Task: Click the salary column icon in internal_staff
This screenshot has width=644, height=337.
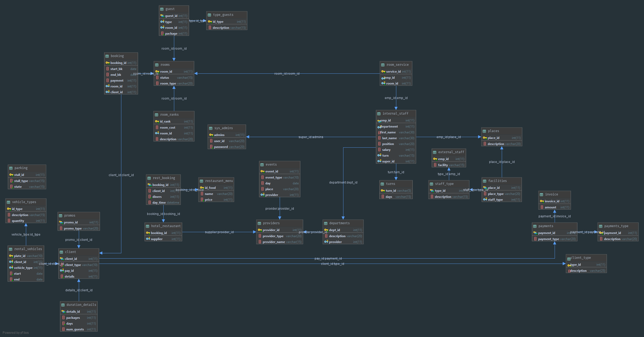Action: click(379, 150)
